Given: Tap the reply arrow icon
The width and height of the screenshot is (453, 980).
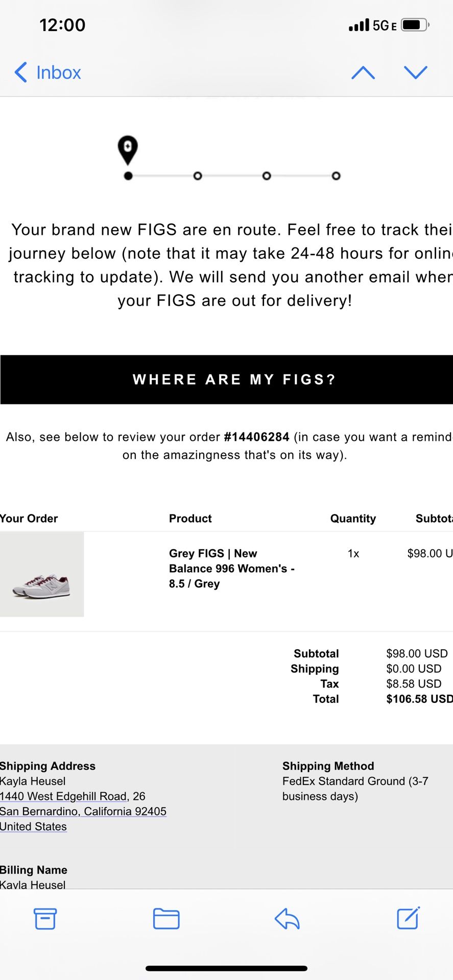Looking at the screenshot, I should (x=287, y=919).
